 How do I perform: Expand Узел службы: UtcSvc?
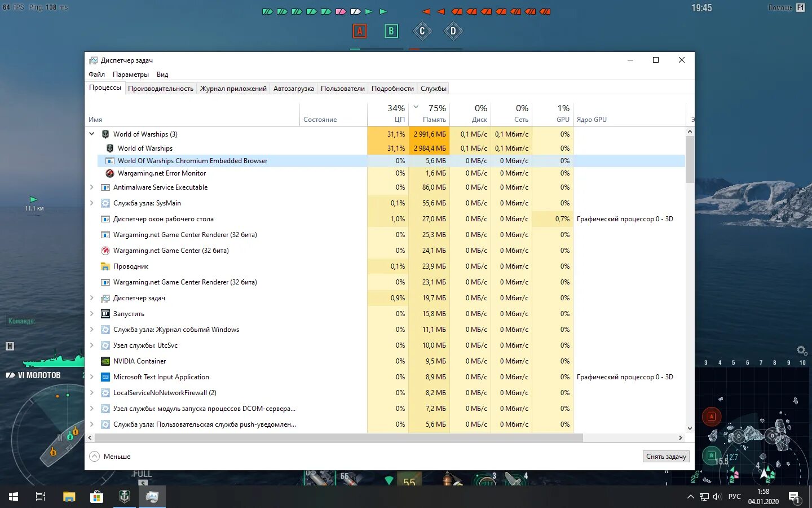coord(92,345)
